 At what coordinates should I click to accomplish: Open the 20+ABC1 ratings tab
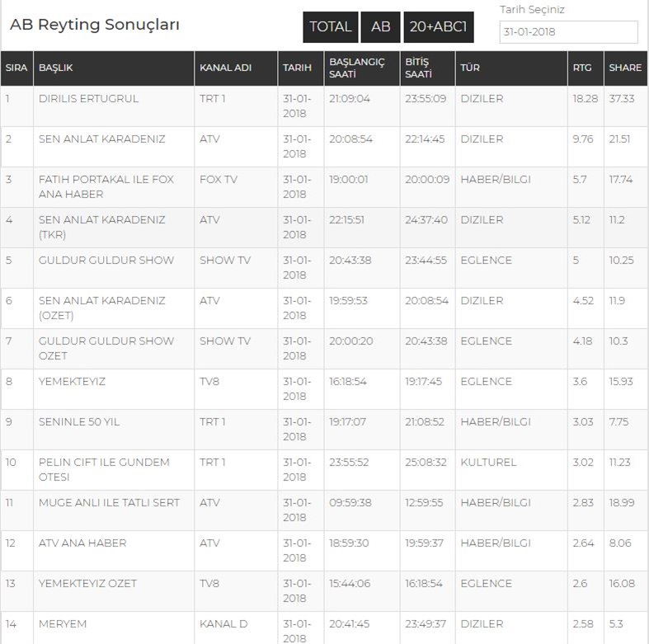tap(438, 27)
